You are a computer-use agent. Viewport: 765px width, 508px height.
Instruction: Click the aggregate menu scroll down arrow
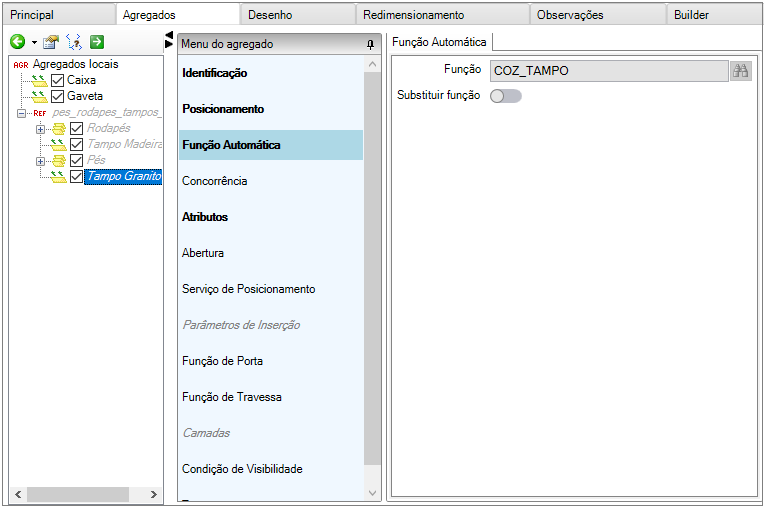coord(372,493)
